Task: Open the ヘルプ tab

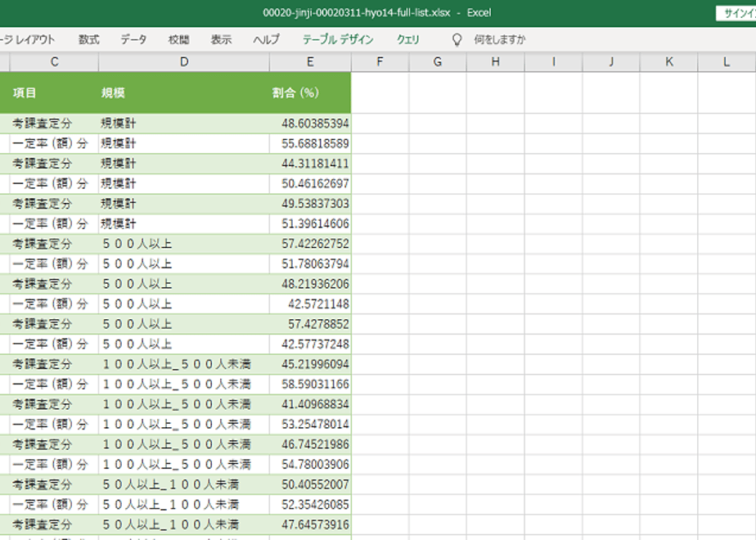Action: click(x=266, y=39)
